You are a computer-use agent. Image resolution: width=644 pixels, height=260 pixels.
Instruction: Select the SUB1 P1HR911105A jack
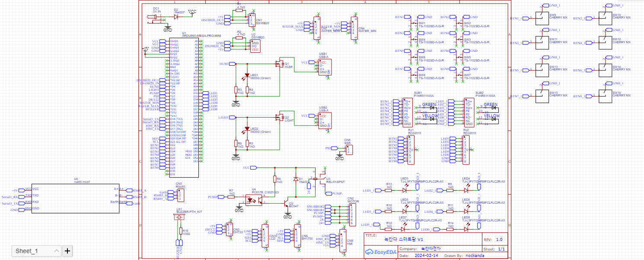(407, 112)
